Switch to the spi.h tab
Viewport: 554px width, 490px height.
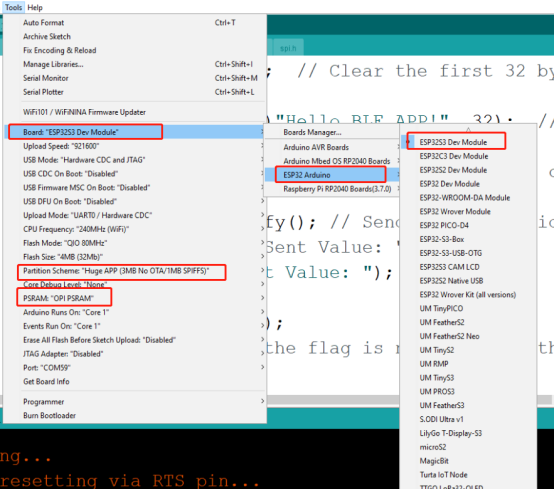pyautogui.click(x=288, y=48)
